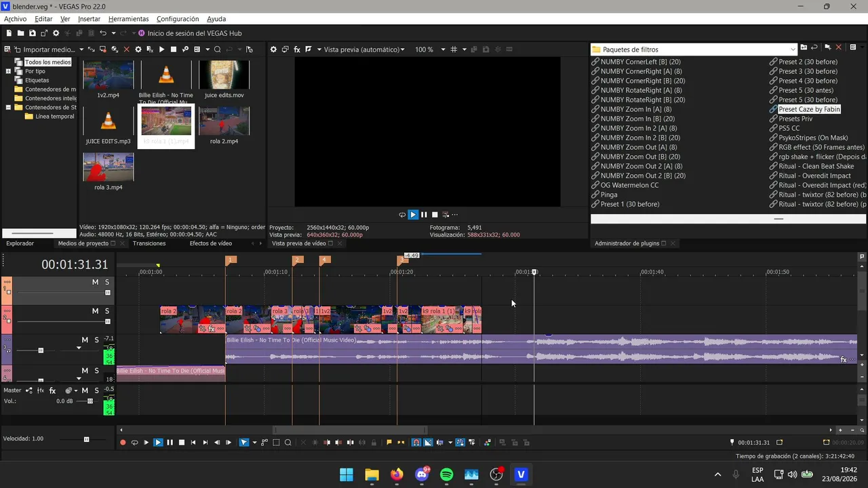The width and height of the screenshot is (868, 488).
Task: Open Video Output FX in preview toolbar
Action: click(x=297, y=49)
